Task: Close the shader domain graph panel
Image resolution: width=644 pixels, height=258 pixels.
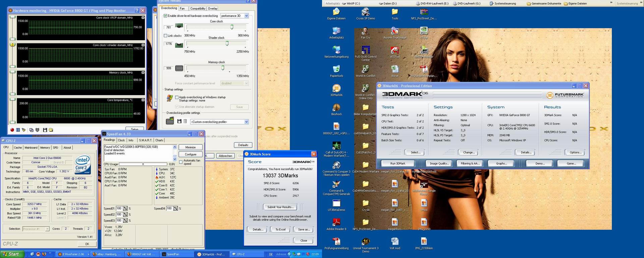Action: (143, 45)
